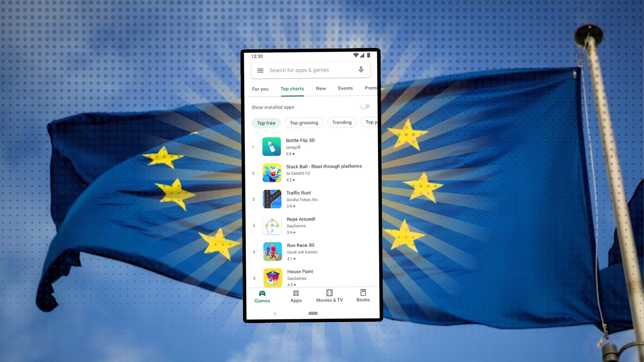Open the Events tab
The width and height of the screenshot is (644, 362).
tap(345, 88)
